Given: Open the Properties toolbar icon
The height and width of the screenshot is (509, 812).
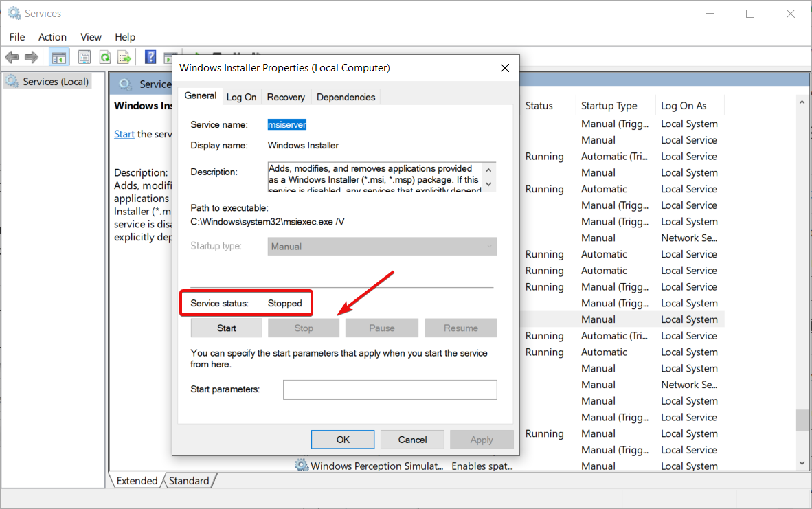Looking at the screenshot, I should (x=84, y=58).
